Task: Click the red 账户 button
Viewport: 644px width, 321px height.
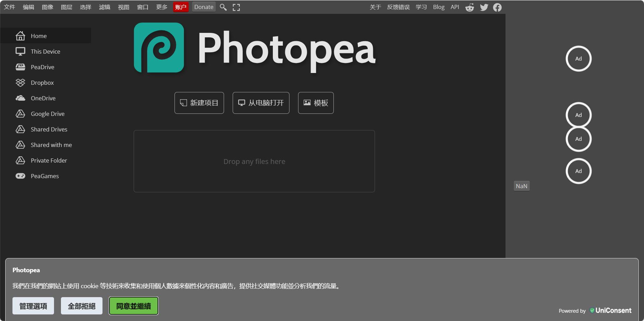Action: point(181,7)
